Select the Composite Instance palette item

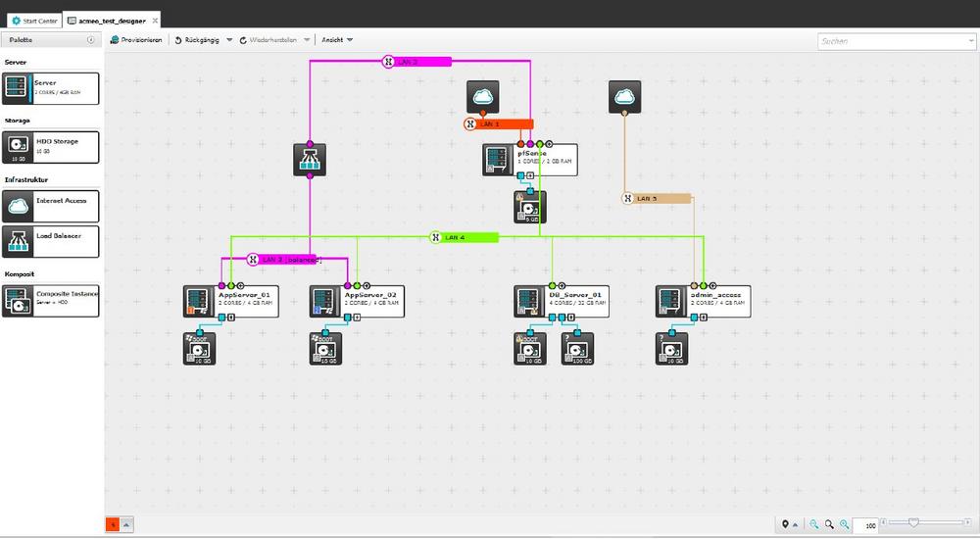click(x=51, y=301)
